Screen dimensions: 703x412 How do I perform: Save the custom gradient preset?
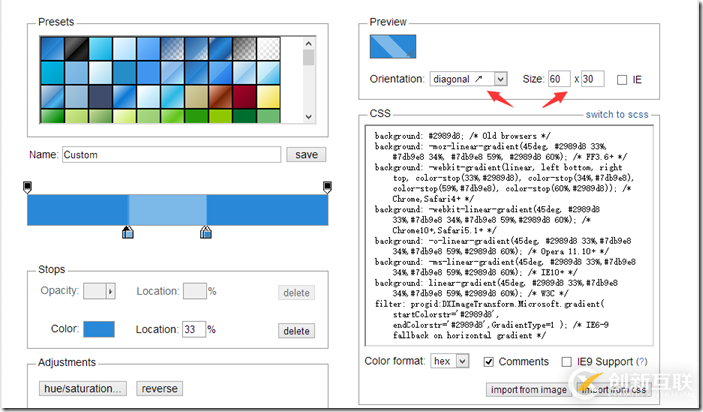pos(306,155)
